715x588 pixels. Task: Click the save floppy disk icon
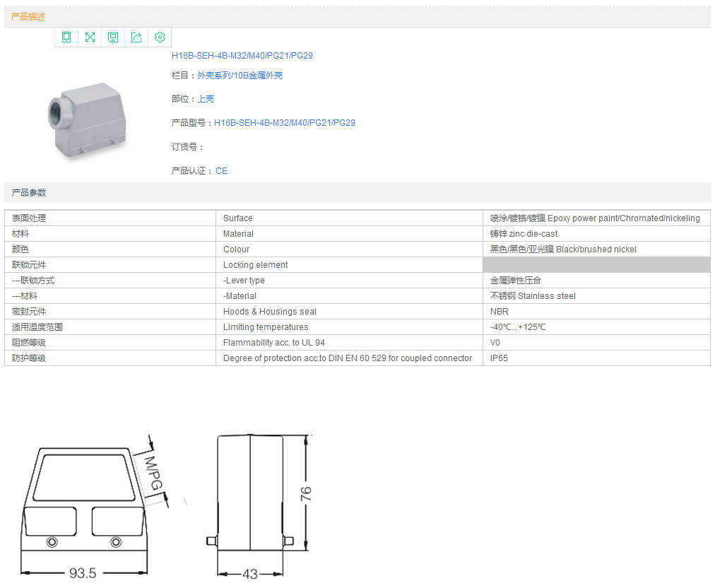(x=113, y=37)
